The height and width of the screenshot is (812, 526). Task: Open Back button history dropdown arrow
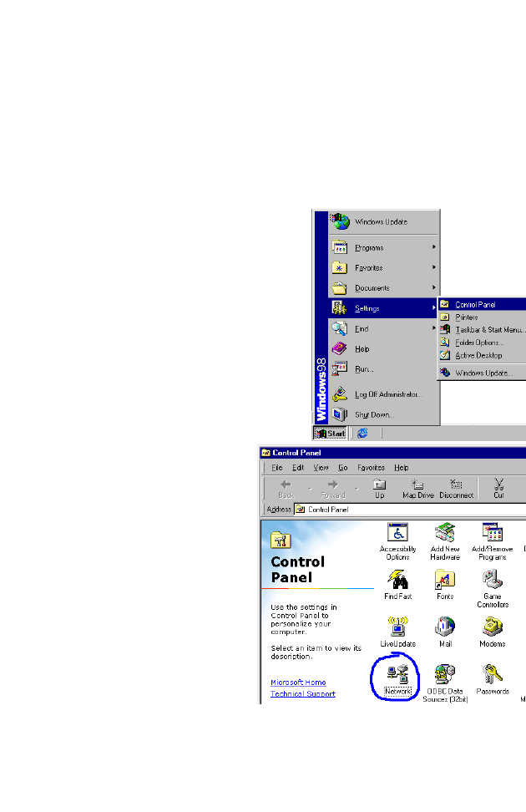pos(310,489)
